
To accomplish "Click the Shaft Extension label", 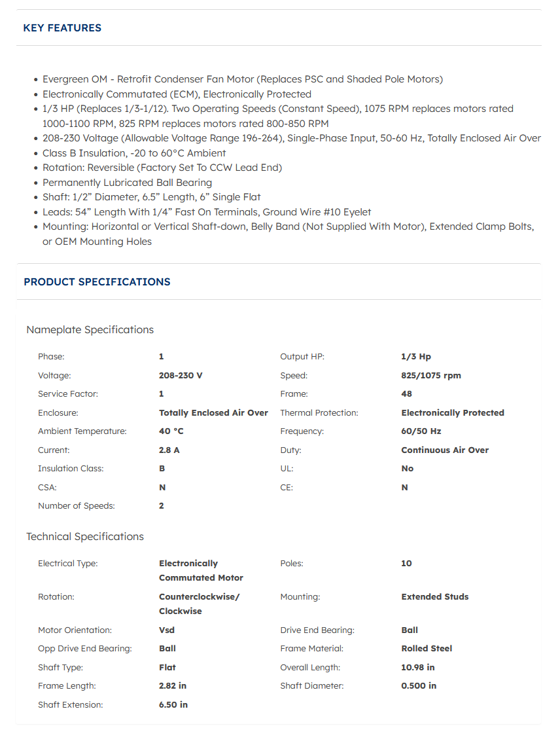I will 70,705.
